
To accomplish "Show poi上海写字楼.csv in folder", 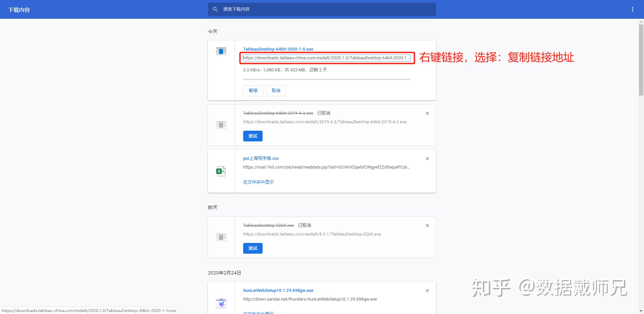I will point(258,182).
